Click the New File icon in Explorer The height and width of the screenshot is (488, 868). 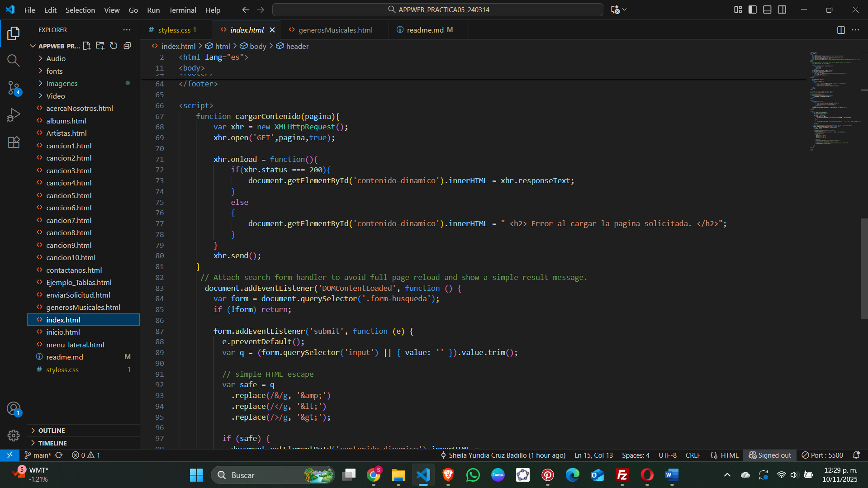(x=87, y=46)
